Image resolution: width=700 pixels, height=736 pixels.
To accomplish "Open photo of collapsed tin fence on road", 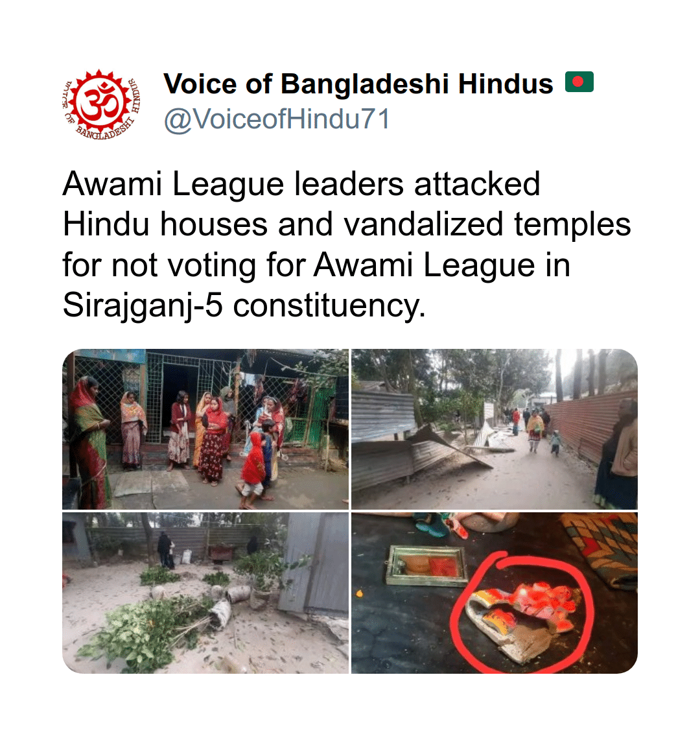I will [x=495, y=429].
